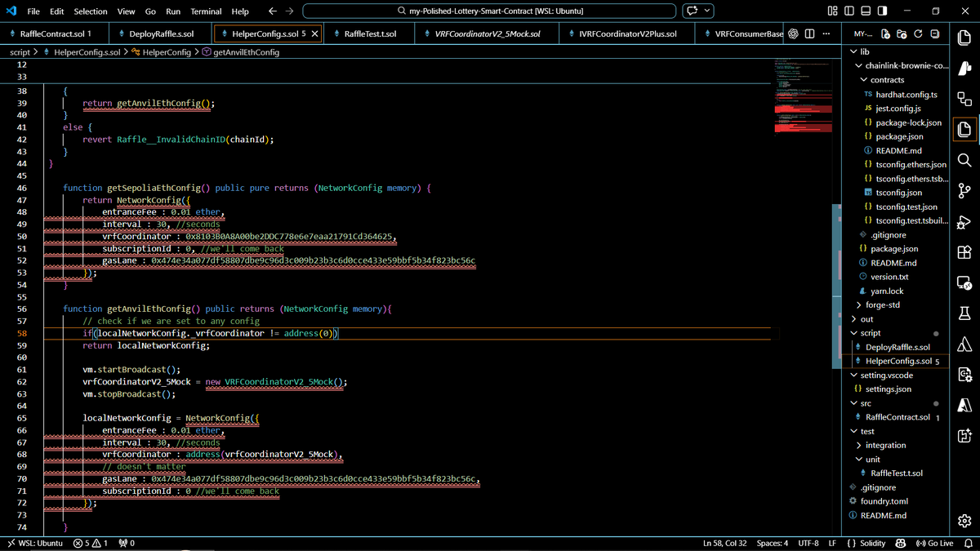Screen dimensions: 980x551
Task: Click Go Live in status bar
Action: click(934, 543)
